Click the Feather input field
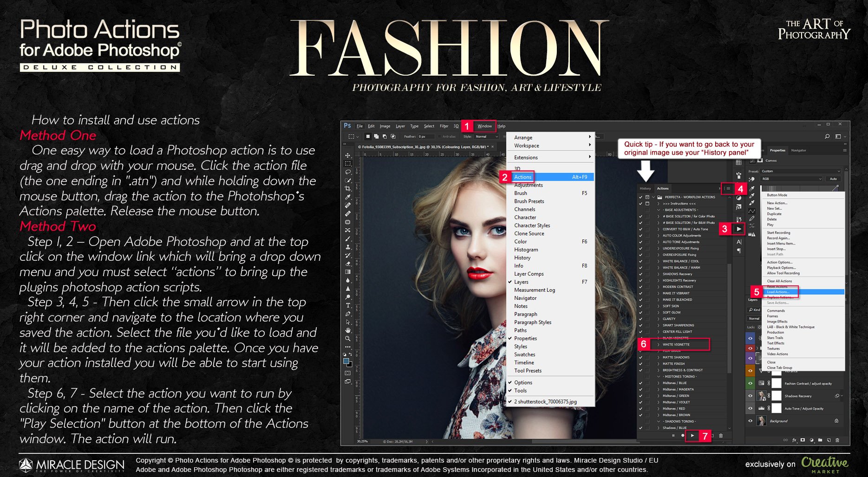Screen dimensions: 868x477 coord(427,136)
